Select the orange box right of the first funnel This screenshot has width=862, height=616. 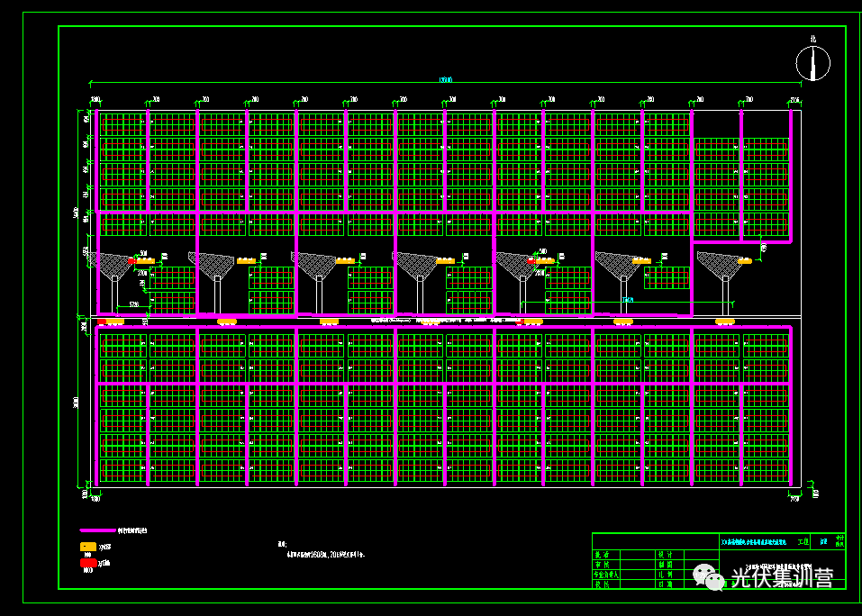pos(145,261)
